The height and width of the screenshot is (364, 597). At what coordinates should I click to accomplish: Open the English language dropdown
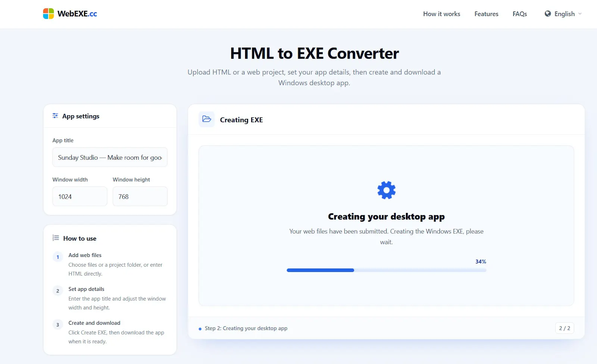(x=563, y=14)
